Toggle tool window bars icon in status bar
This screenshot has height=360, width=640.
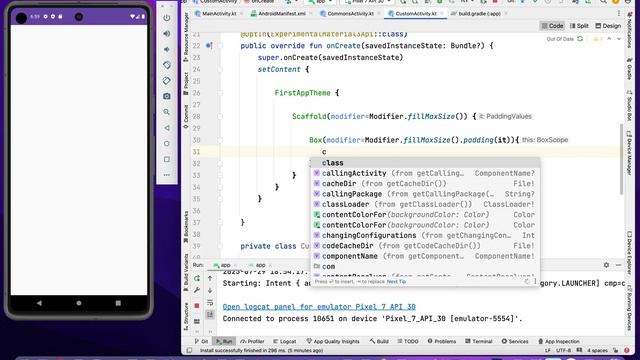[x=189, y=350]
